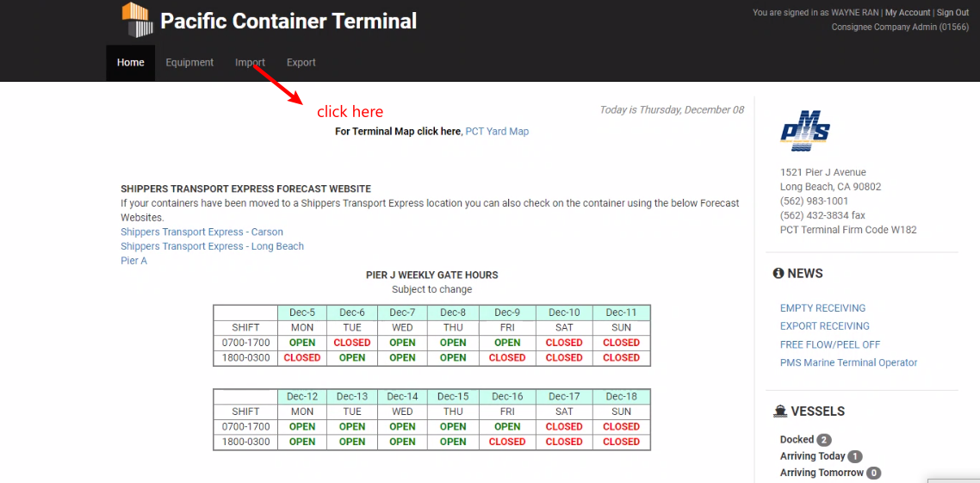Open Shippers Transport Express - Carson link

click(202, 232)
